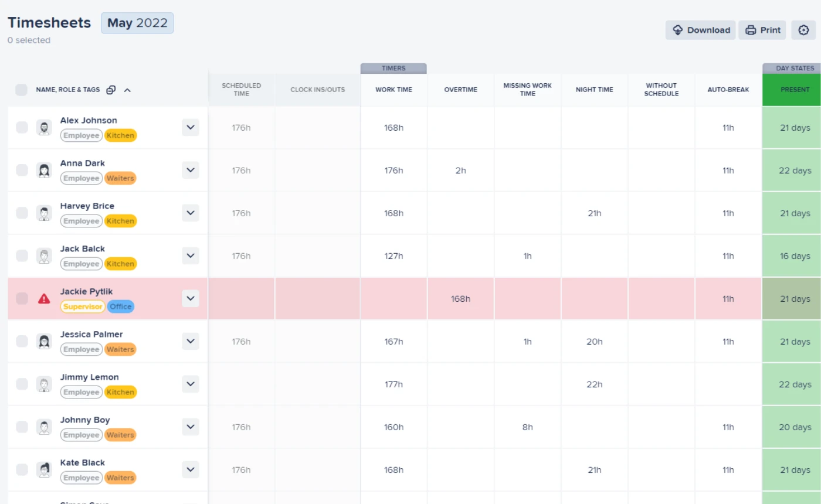Click the red warning icon for Jackie Pytlik

coord(44,299)
